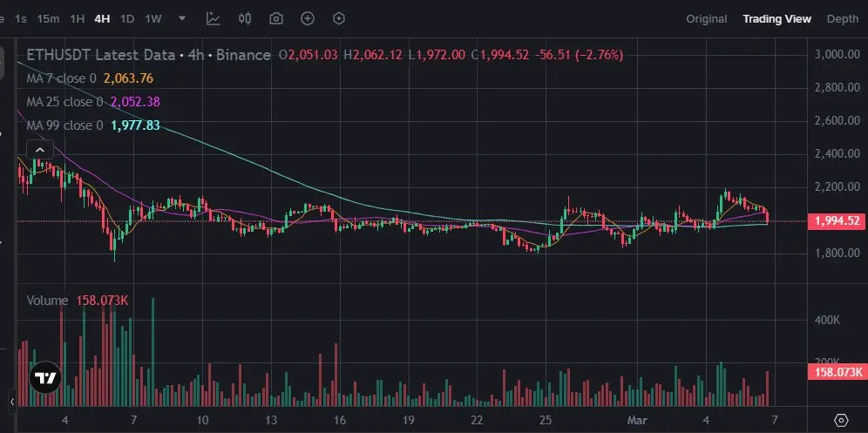Collapse the indicator legend with chevron
This screenshot has height=433, width=868.
40,150
